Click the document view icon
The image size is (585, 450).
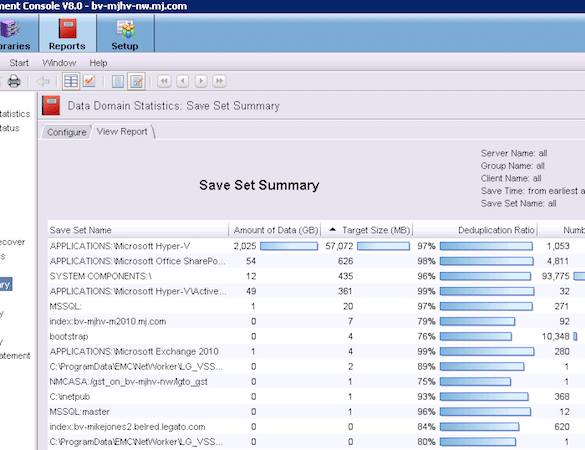point(118,81)
